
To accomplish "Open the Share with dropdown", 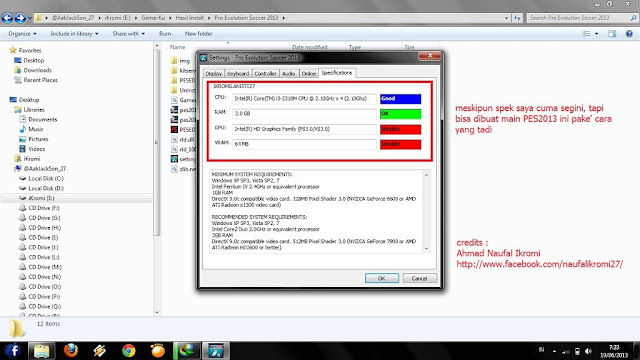I will pos(129,34).
